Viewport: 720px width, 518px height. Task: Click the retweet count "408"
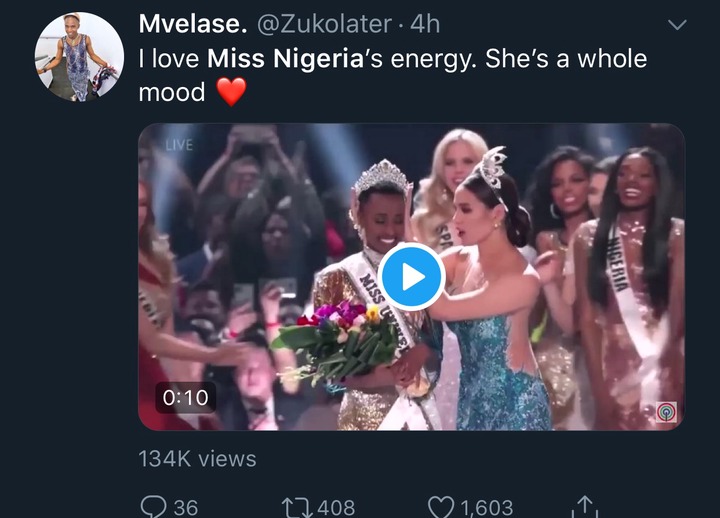point(335,507)
